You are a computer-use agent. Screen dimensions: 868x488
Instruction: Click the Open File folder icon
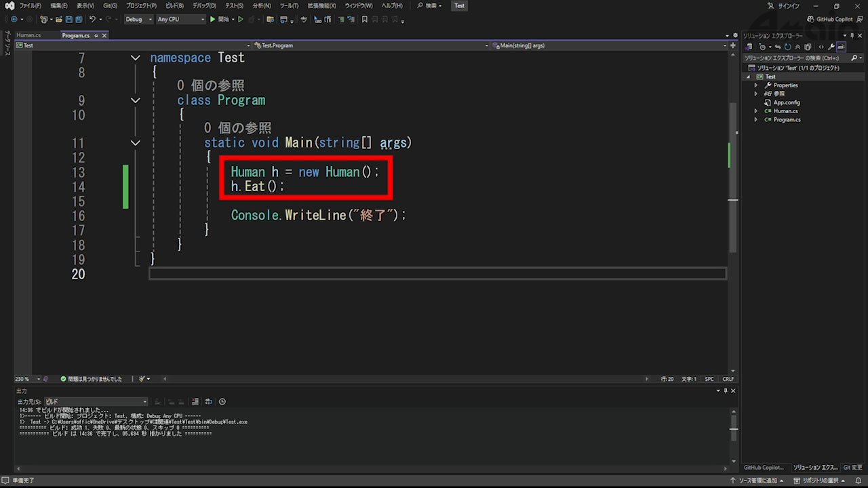[x=59, y=19]
